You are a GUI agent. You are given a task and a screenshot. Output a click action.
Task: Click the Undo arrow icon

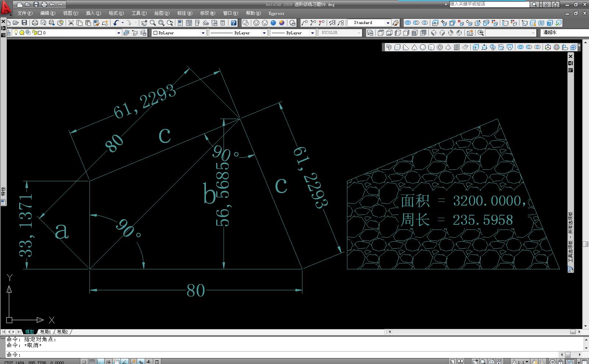116,23
